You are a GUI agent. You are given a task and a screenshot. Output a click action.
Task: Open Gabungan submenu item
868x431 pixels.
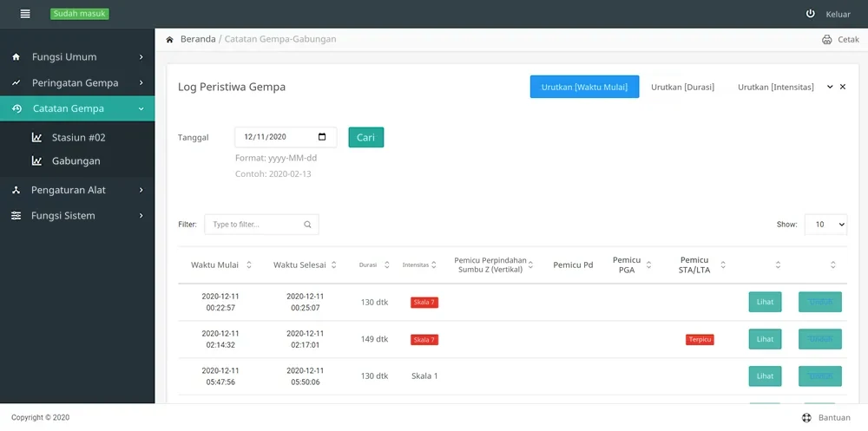pos(77,161)
